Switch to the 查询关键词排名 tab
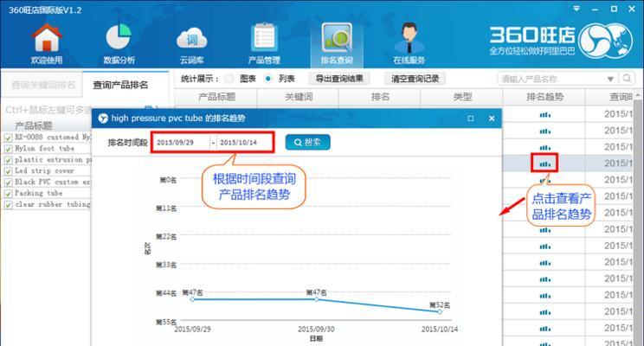Image resolution: width=644 pixels, height=346 pixels. (x=43, y=85)
